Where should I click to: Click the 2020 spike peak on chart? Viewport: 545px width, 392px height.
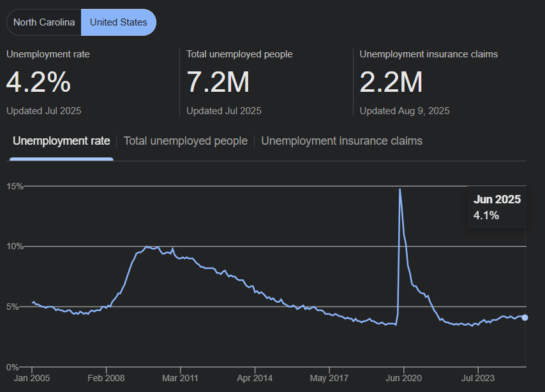[x=400, y=189]
